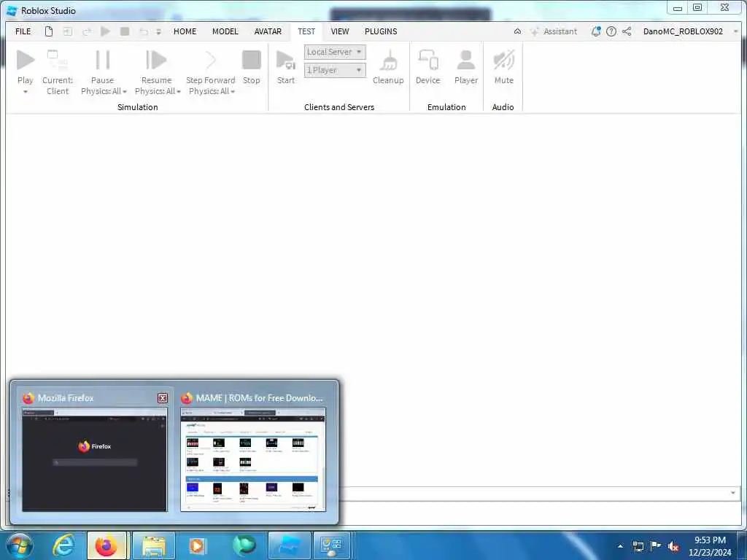Click the small Redo arrow icon
This screenshot has width=747, height=560.
[86, 31]
